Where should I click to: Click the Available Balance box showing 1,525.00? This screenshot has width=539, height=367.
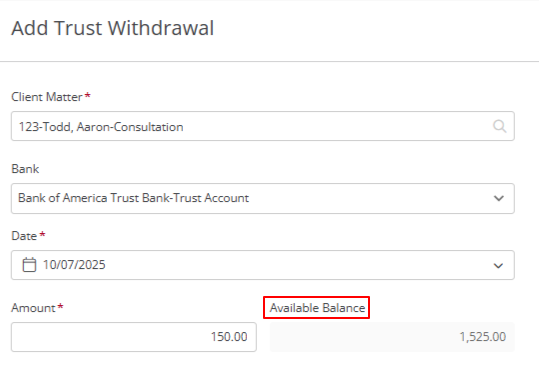click(392, 337)
